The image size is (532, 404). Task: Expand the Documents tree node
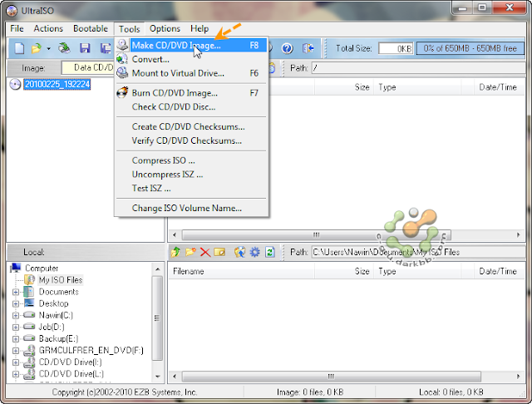point(15,292)
